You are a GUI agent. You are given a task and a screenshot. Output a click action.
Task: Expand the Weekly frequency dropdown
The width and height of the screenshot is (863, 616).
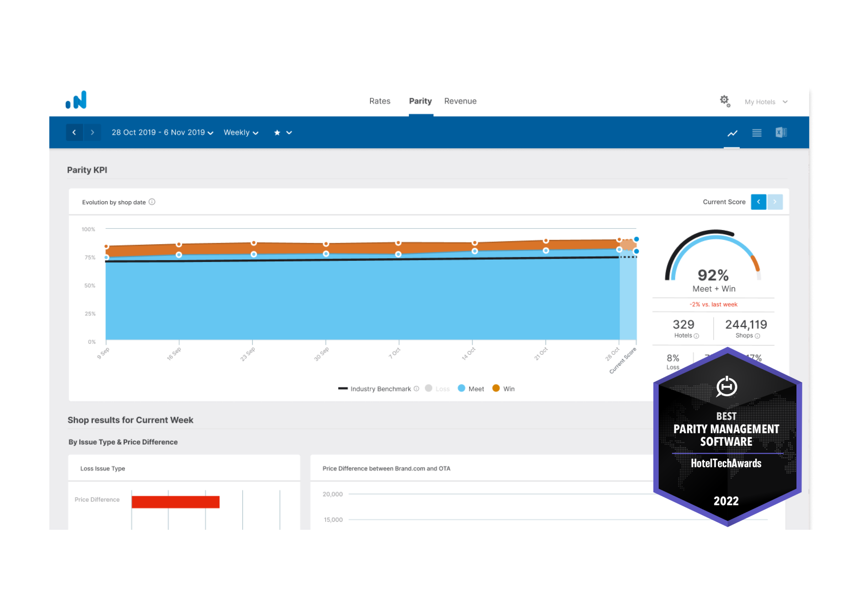pyautogui.click(x=241, y=133)
